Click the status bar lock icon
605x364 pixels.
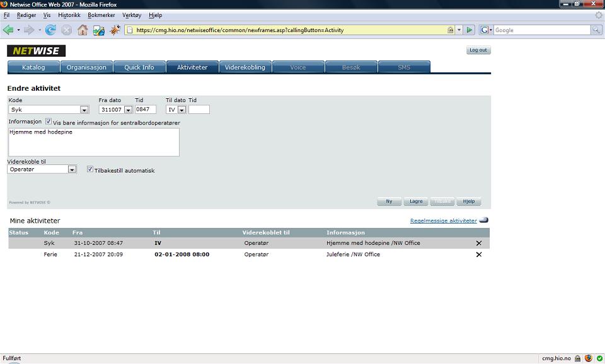(578, 358)
